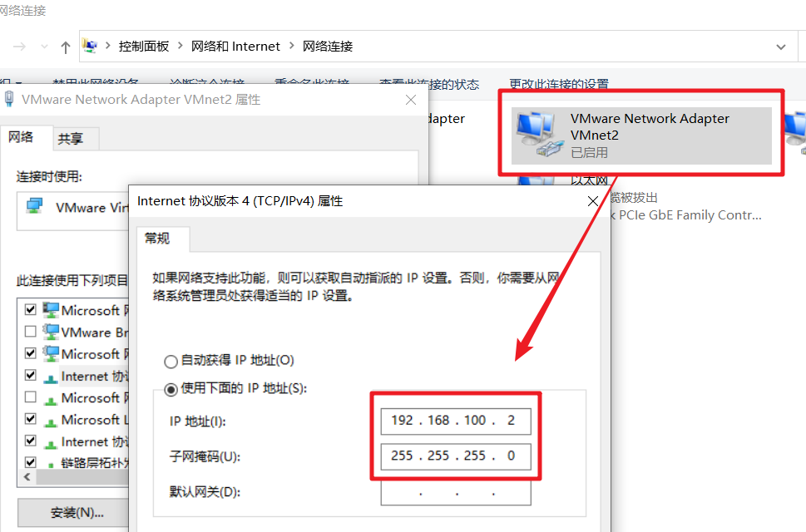
Task: Click the 安装(N)... button
Action: [x=73, y=513]
